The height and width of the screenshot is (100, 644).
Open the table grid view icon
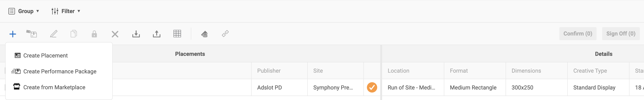coord(177,34)
